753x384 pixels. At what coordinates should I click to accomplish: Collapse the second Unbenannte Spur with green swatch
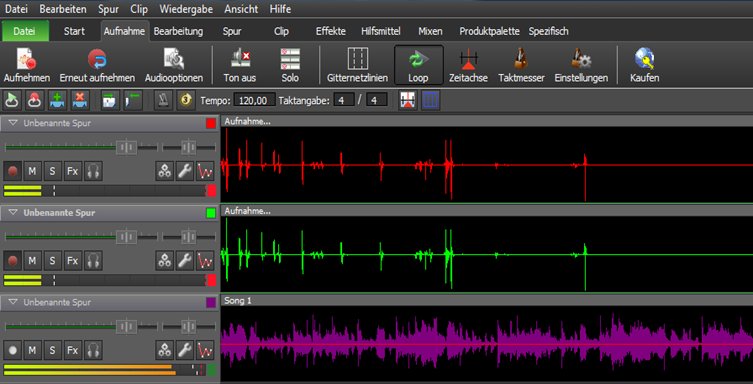coord(13,213)
